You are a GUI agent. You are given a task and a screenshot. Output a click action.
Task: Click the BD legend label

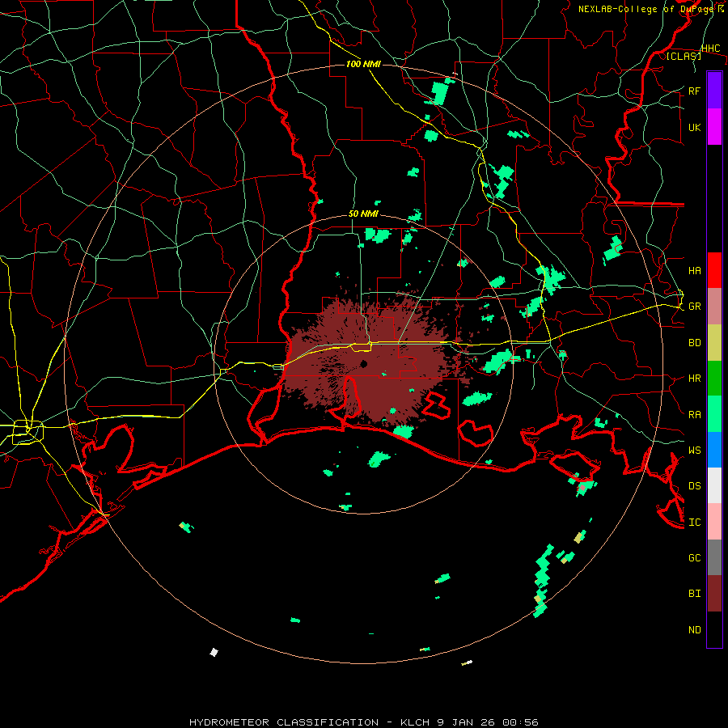(694, 343)
